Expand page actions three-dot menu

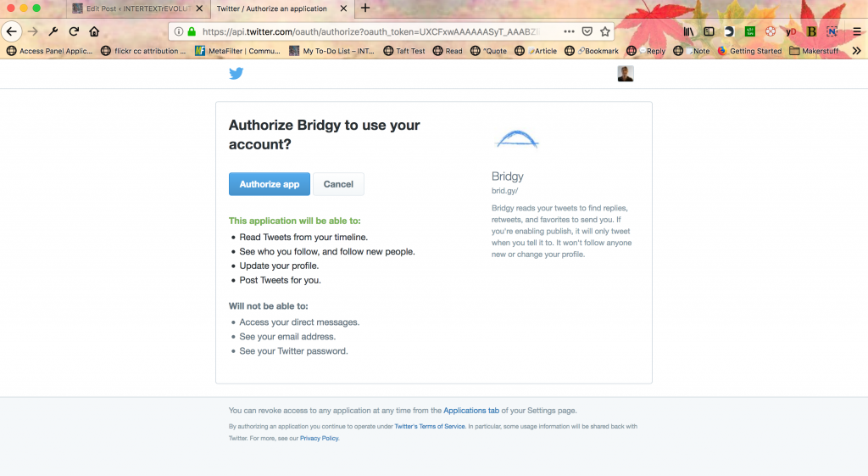pyautogui.click(x=569, y=31)
